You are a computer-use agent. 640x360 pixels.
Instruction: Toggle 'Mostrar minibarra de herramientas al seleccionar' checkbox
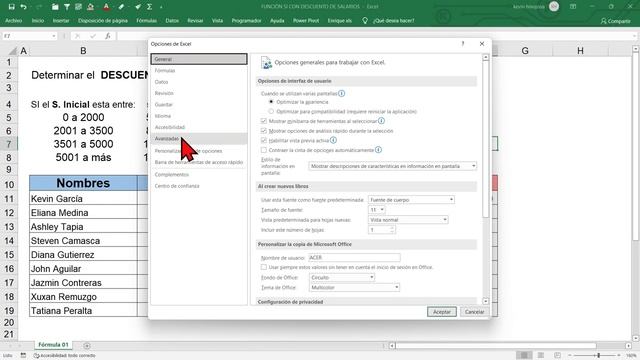(264, 121)
